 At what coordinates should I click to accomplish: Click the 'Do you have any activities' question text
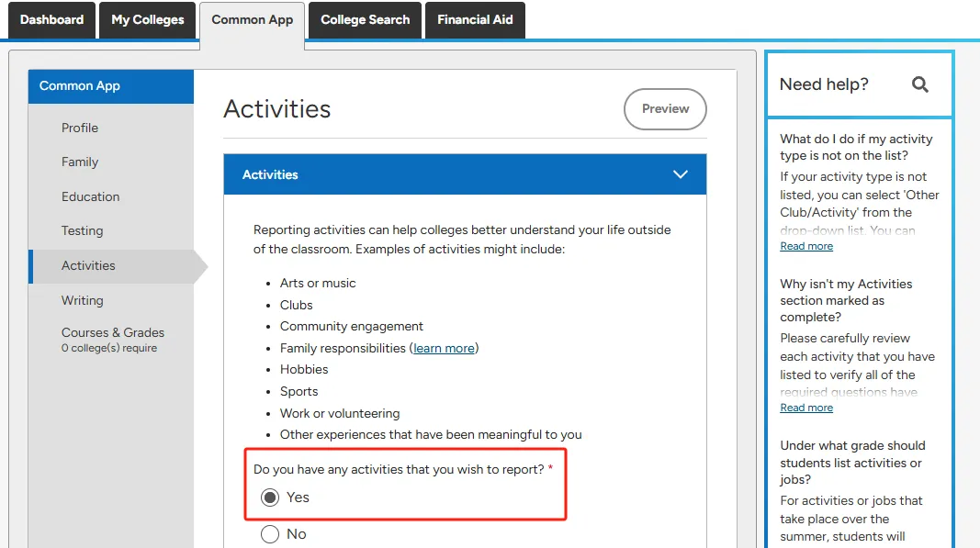click(x=399, y=469)
